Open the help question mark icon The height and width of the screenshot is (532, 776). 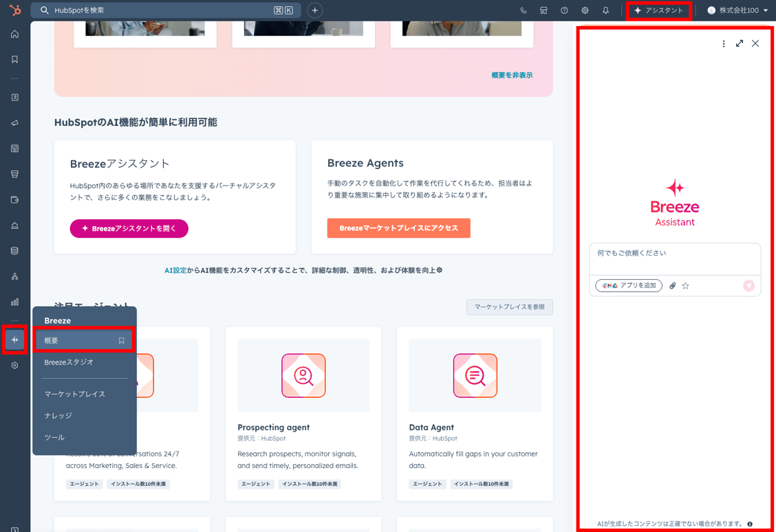click(x=564, y=10)
